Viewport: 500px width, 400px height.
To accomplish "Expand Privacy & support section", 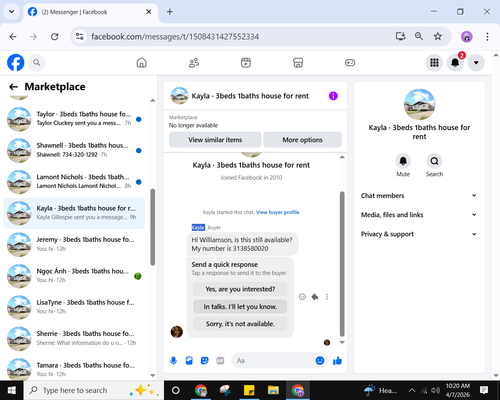I will click(x=419, y=234).
